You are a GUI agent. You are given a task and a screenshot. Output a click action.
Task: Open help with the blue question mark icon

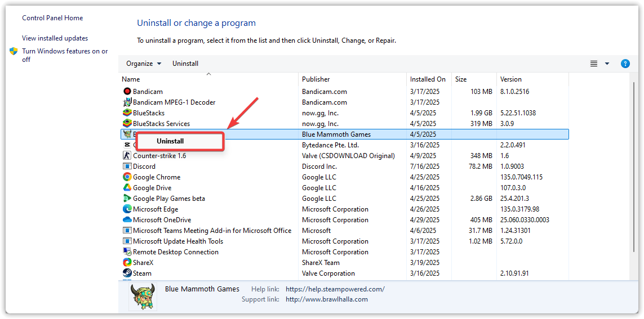(625, 64)
